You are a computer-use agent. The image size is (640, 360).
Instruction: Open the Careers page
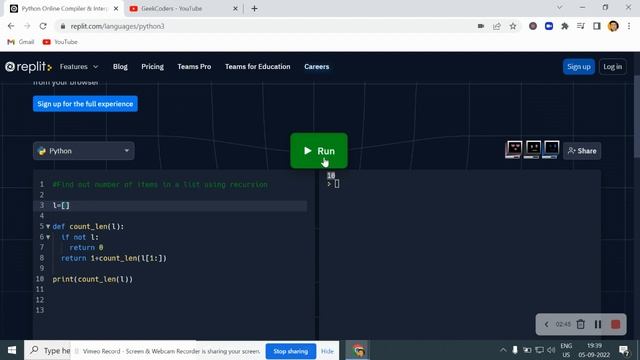pos(316,67)
